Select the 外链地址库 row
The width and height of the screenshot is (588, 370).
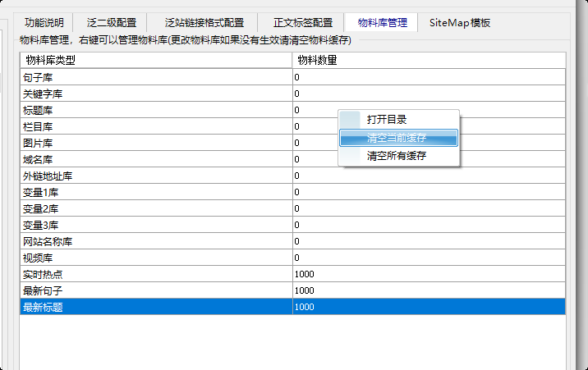292,176
